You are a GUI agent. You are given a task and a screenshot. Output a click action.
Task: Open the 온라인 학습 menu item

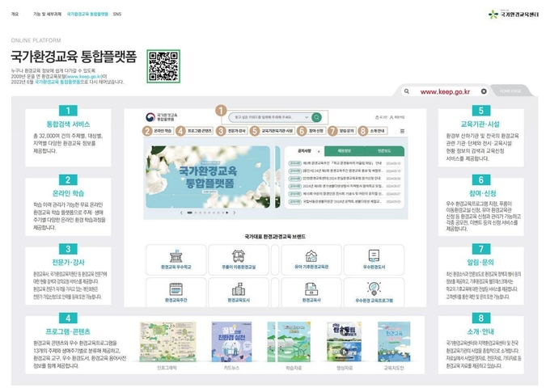pyautogui.click(x=163, y=130)
